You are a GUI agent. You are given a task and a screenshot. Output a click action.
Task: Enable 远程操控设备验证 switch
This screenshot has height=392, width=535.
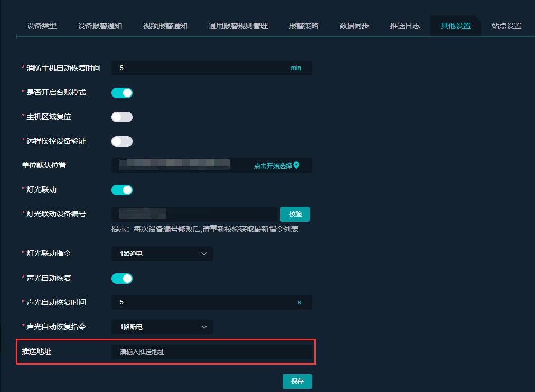(121, 141)
